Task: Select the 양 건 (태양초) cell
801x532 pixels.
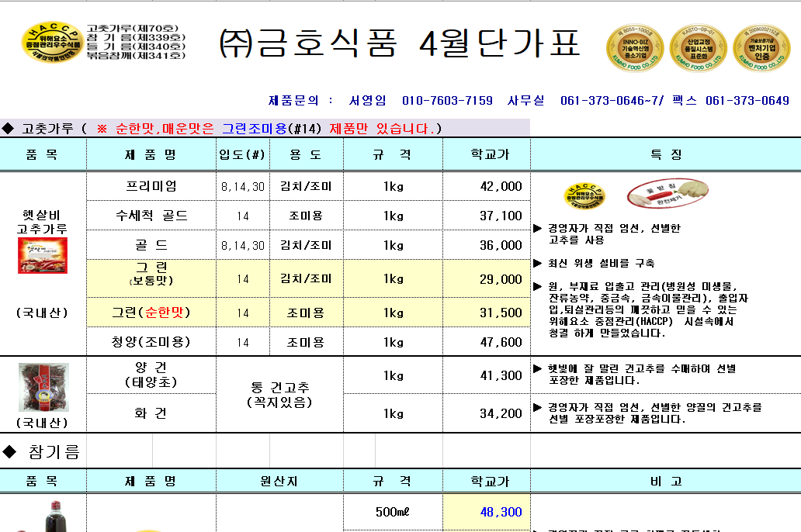Action: click(x=151, y=375)
